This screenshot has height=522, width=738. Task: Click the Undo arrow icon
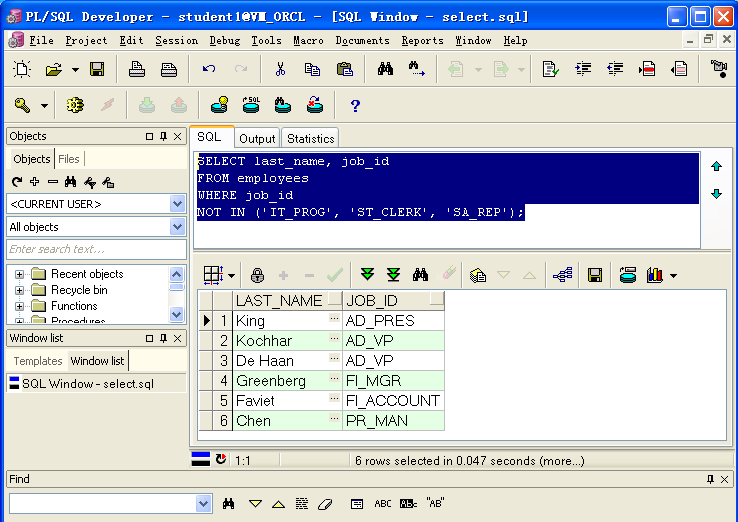click(x=209, y=70)
